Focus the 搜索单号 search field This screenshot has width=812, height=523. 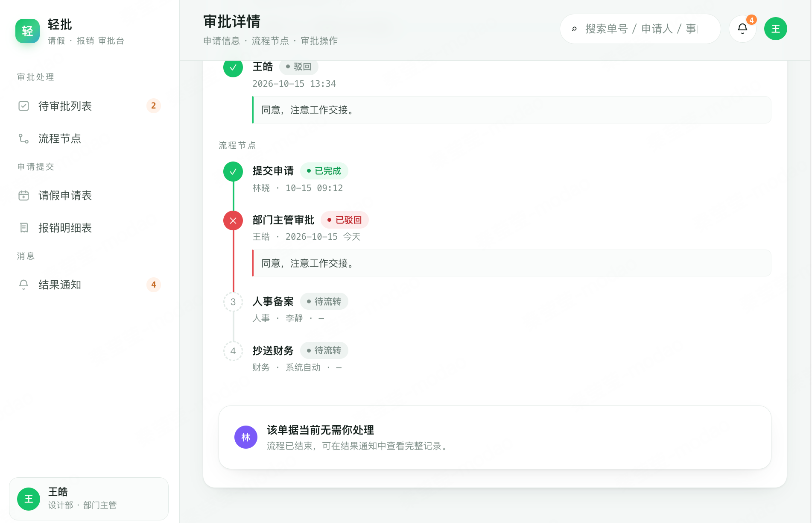click(640, 29)
